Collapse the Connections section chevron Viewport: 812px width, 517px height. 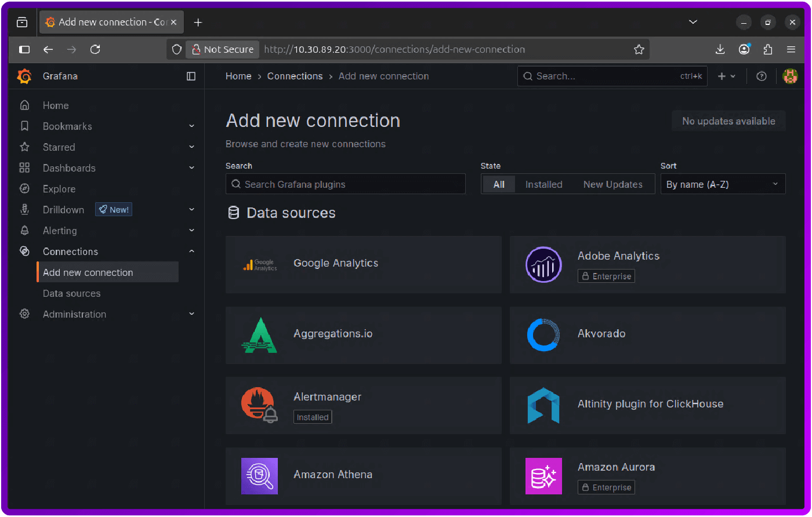pyautogui.click(x=191, y=251)
